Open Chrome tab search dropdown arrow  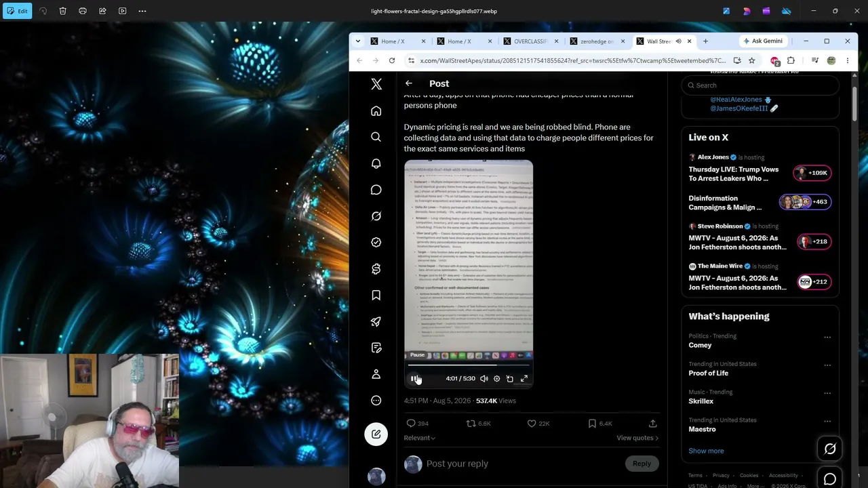click(358, 41)
